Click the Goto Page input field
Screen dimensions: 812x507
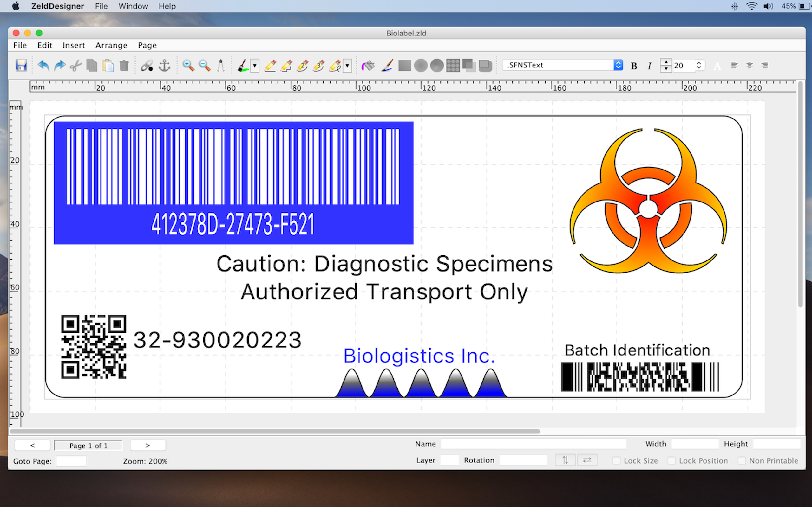[x=71, y=461]
